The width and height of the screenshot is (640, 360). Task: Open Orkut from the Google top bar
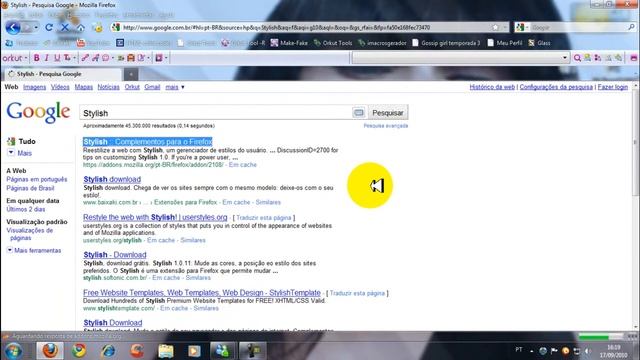132,87
